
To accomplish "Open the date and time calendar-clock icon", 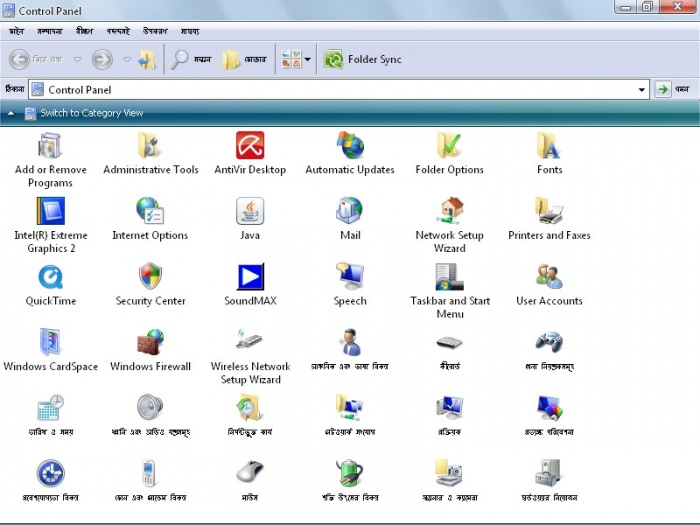I will pyautogui.click(x=50, y=416).
